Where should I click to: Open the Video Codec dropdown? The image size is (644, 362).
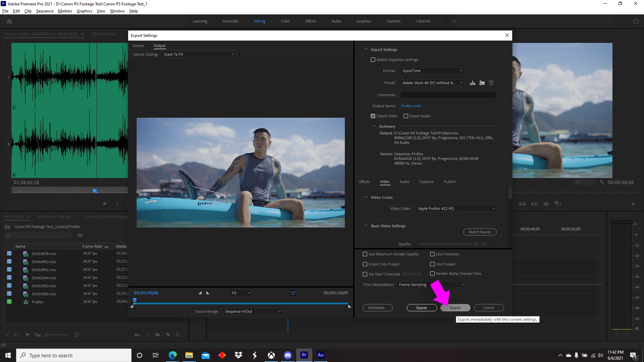pos(456,208)
